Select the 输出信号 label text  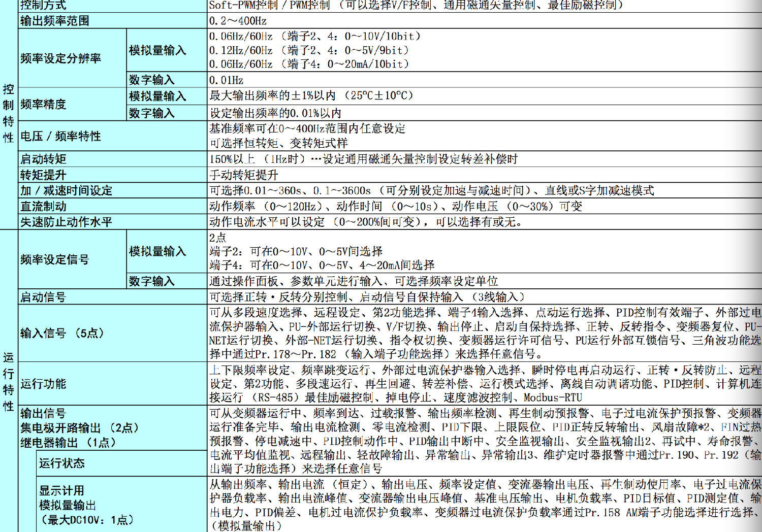(43, 413)
